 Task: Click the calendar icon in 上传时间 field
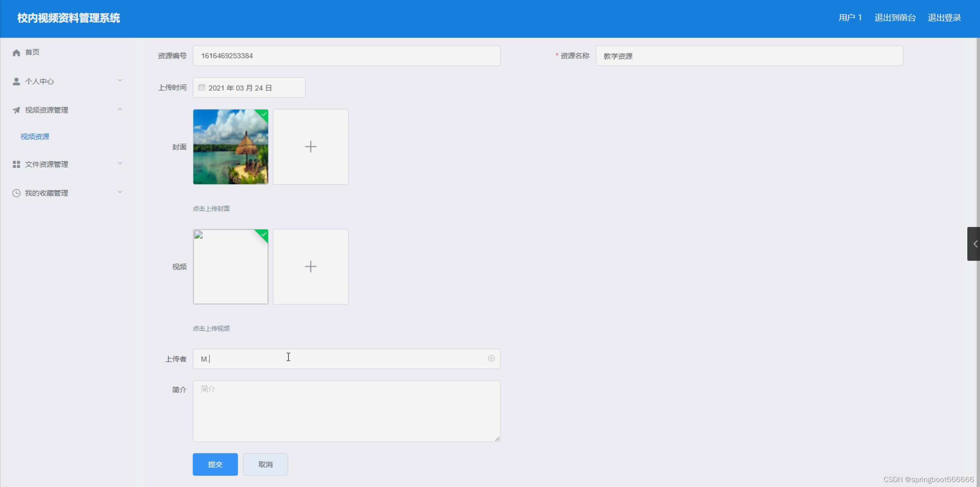click(202, 88)
